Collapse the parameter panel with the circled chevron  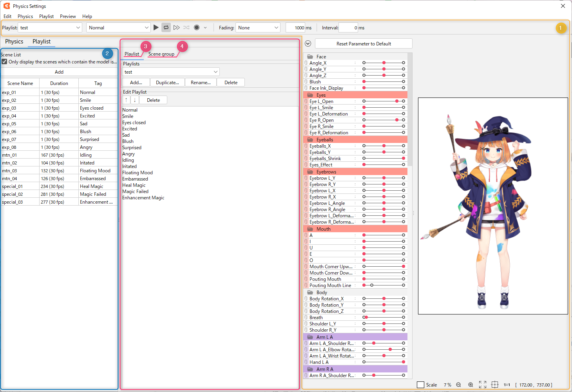308,43
